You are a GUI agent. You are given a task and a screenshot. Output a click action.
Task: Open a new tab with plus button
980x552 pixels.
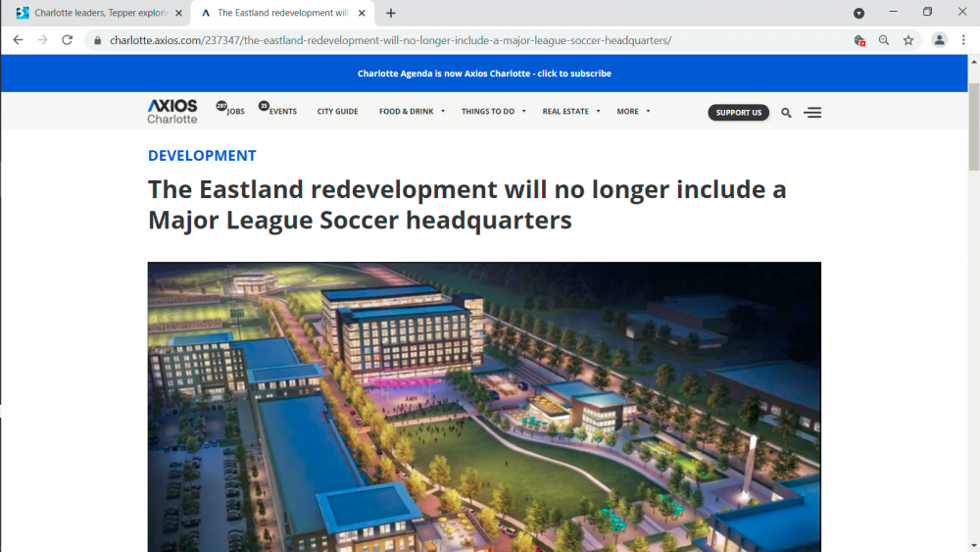391,14
